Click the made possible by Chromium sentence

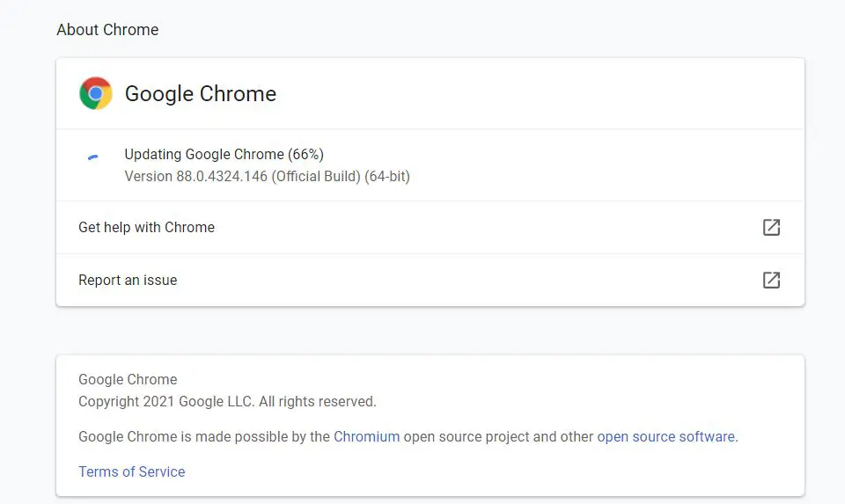(x=408, y=436)
